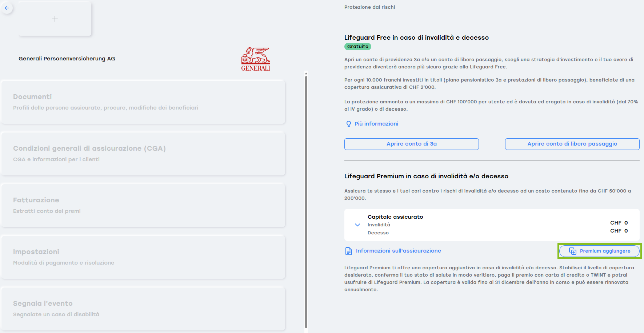Click 'Modalità di pagamento e risoluzione' subtitle
This screenshot has height=333, width=644.
[x=64, y=263]
